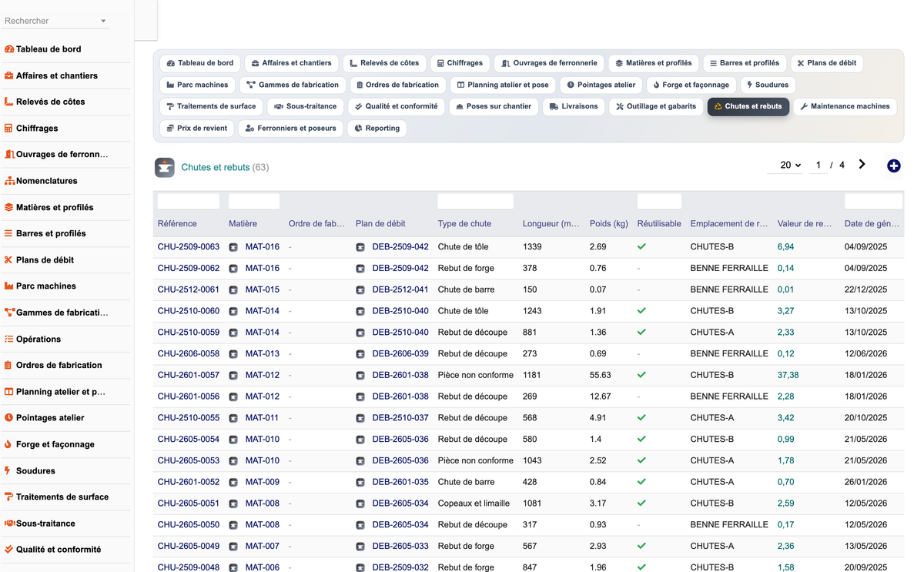
Task: Click reusable checkmark in row CHU-2601-0057
Action: pos(641,376)
